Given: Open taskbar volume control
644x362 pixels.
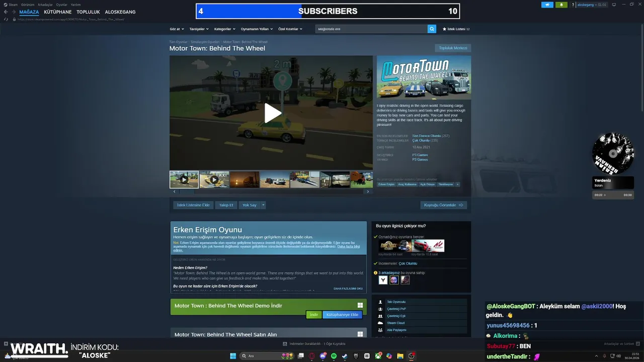Looking at the screenshot, I should [618, 356].
